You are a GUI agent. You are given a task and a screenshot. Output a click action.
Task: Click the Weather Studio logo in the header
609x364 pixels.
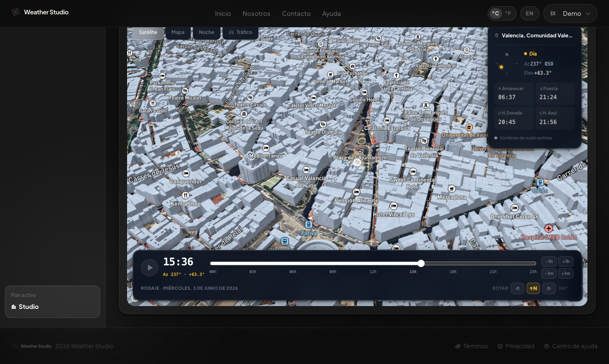point(40,12)
